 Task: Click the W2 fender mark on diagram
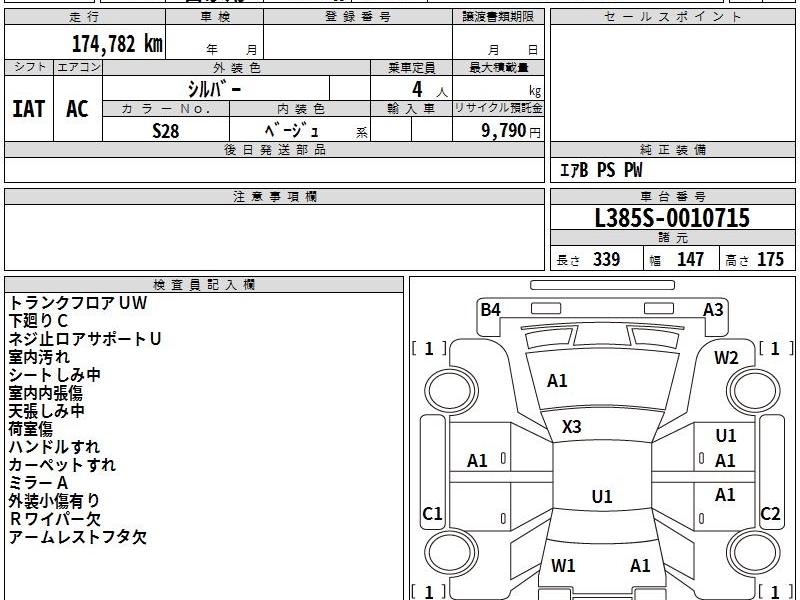(x=726, y=358)
